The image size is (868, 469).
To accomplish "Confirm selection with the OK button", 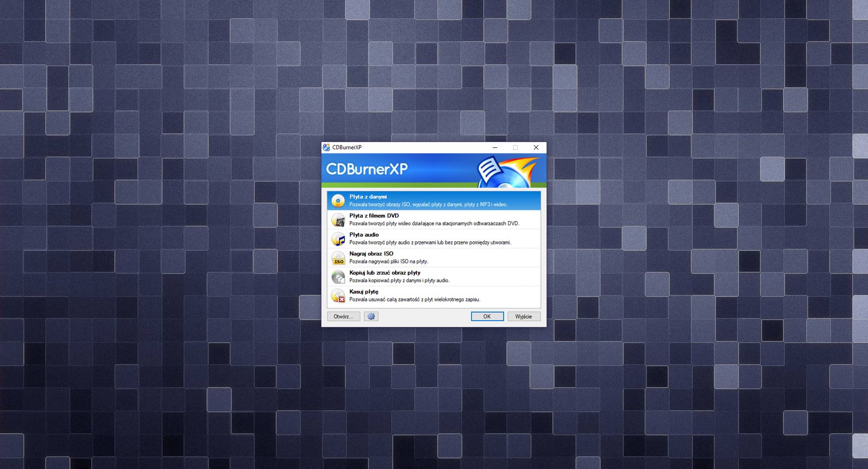I will point(487,317).
